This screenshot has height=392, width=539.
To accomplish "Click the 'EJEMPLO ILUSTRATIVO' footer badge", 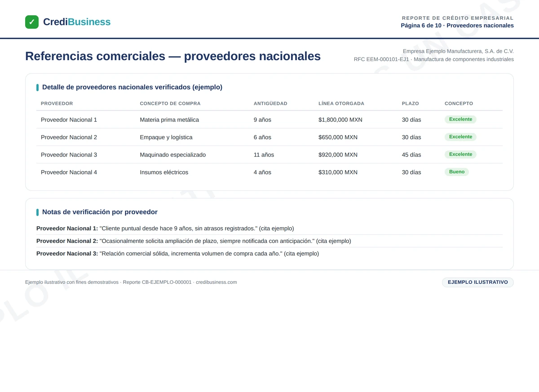I will [x=478, y=282].
